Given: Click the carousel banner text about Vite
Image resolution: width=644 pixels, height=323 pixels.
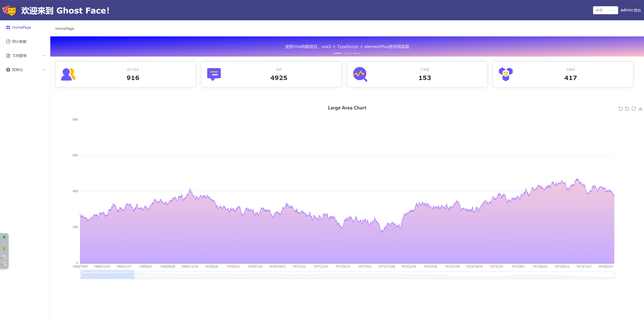Looking at the screenshot, I should 347,46.
